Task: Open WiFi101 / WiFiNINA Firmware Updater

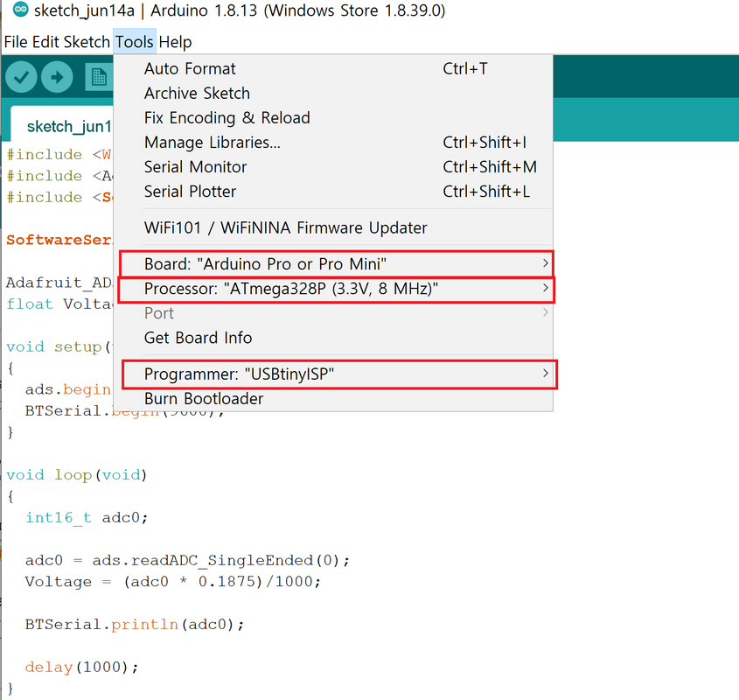Action: [x=333, y=227]
